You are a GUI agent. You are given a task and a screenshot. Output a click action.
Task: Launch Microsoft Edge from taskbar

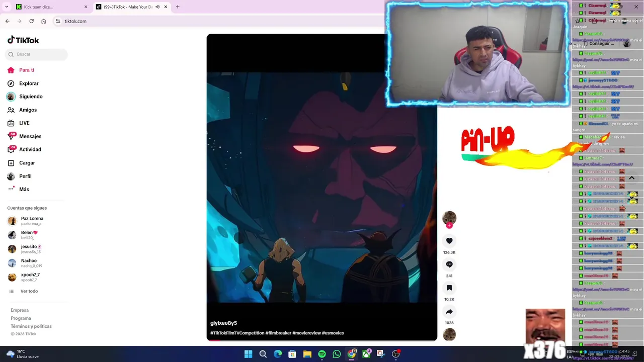tap(278, 354)
